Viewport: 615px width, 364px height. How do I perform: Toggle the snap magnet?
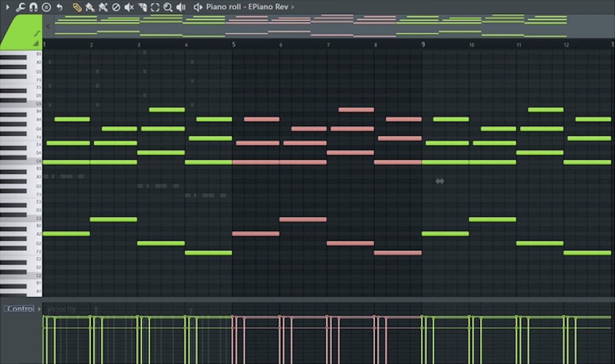[34, 7]
